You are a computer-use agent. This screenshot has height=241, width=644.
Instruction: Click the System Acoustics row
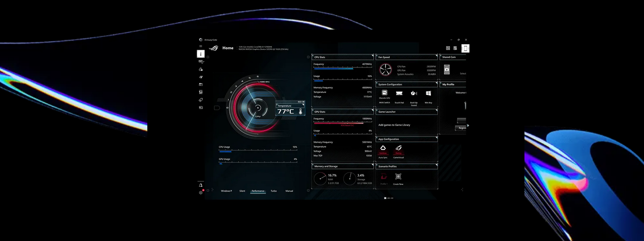click(x=416, y=74)
